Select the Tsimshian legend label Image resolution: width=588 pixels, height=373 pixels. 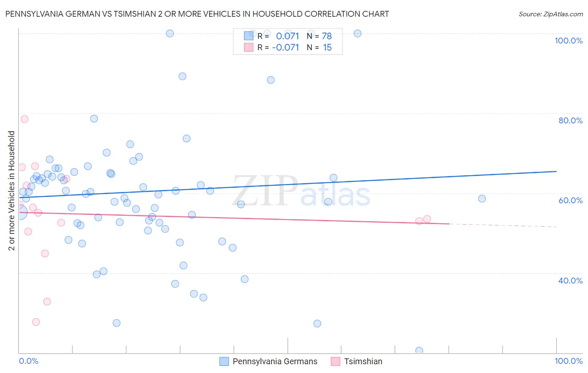pyautogui.click(x=363, y=361)
